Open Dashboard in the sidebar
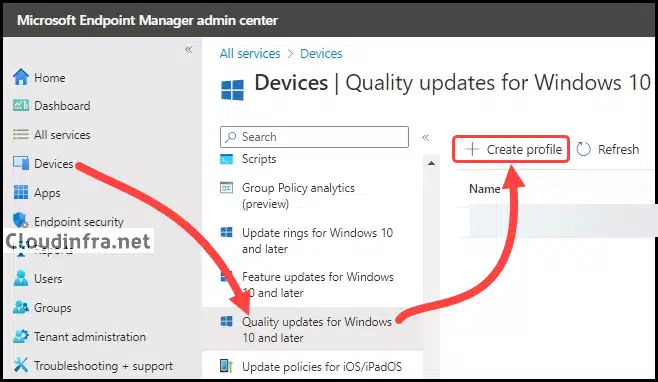Screen dimensions: 658x382 pyautogui.click(x=62, y=106)
